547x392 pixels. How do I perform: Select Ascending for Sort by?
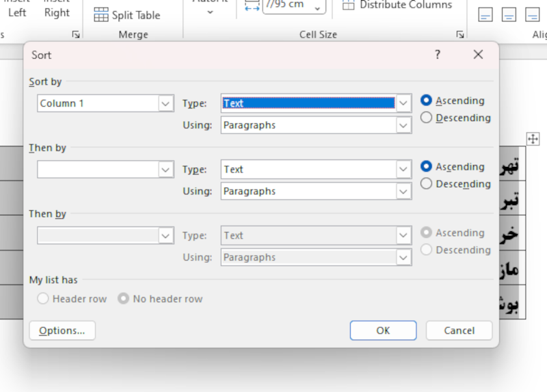coord(426,101)
